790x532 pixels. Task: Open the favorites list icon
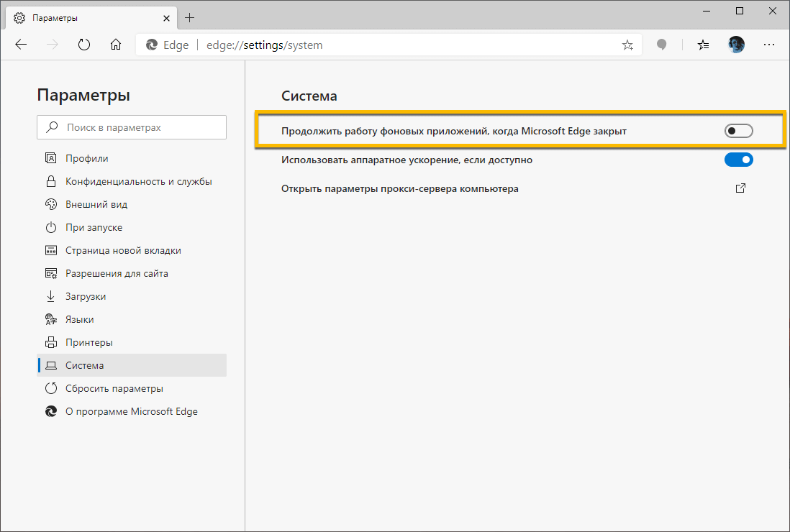[x=703, y=45]
